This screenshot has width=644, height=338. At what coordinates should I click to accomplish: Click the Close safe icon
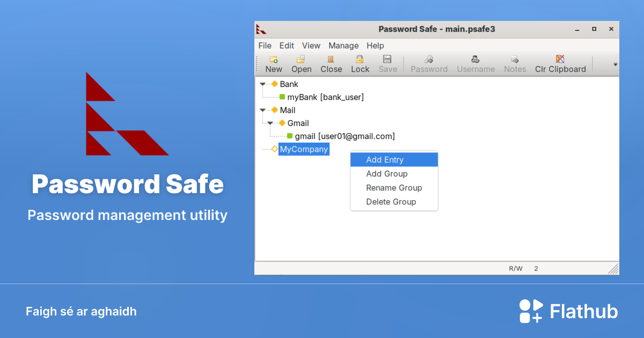[x=331, y=64]
